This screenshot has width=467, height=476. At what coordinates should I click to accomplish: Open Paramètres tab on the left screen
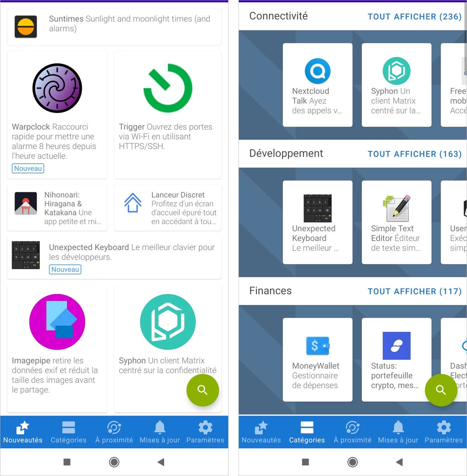pos(205,432)
